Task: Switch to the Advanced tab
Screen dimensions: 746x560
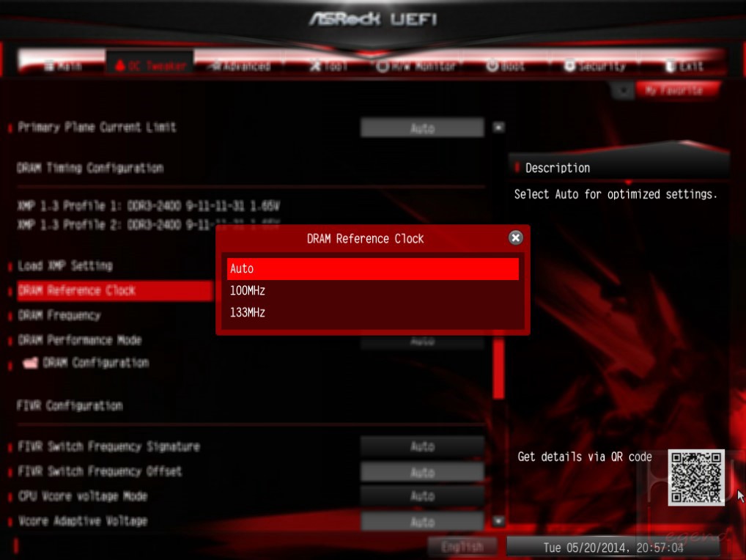Action: tap(240, 66)
